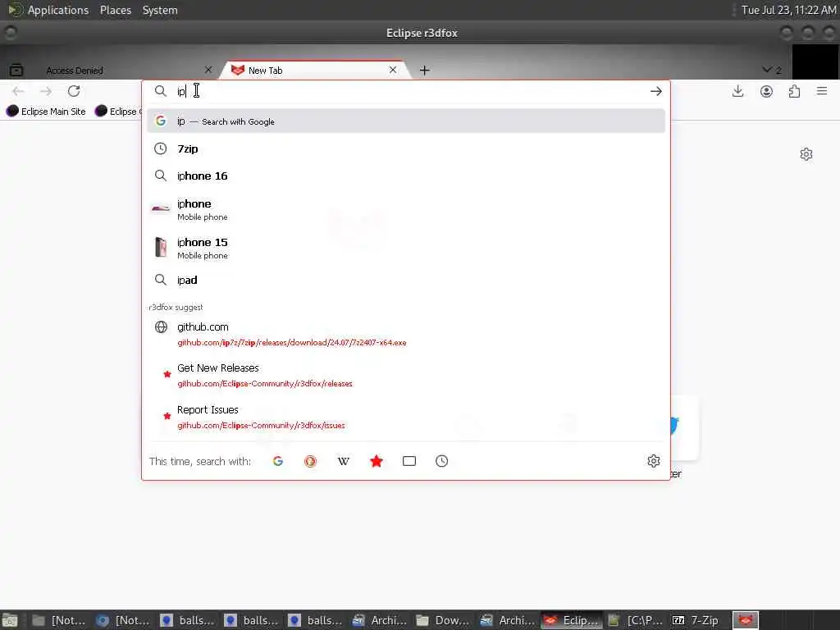Search this time with Wikipedia icon
The image size is (840, 630).
(344, 461)
